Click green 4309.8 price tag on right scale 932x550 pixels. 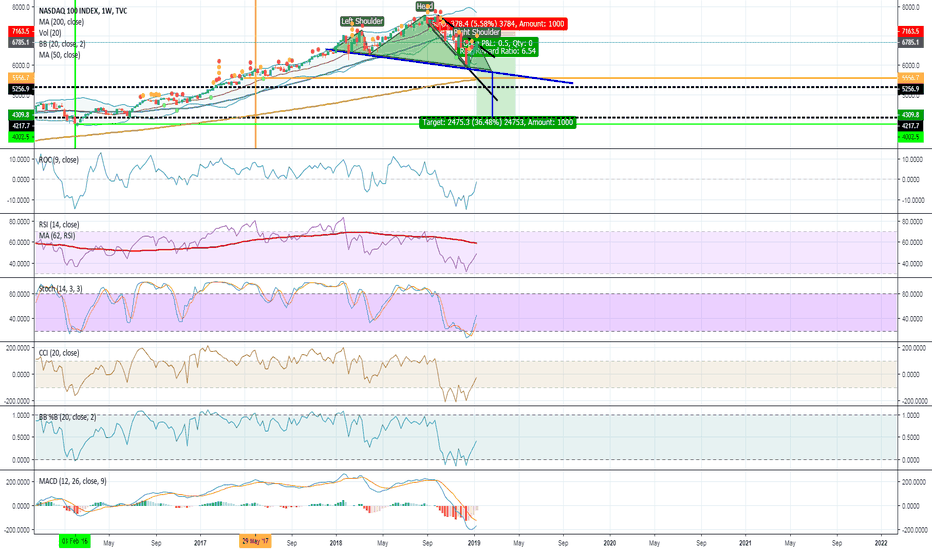(910, 114)
